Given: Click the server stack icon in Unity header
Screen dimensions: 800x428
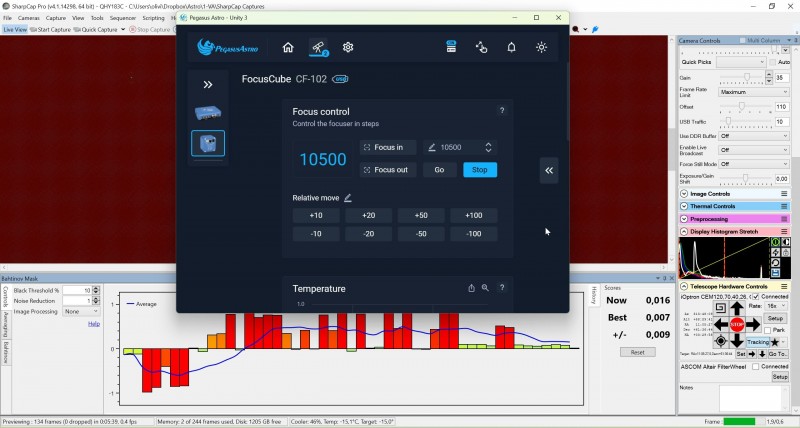Looking at the screenshot, I should [451, 47].
